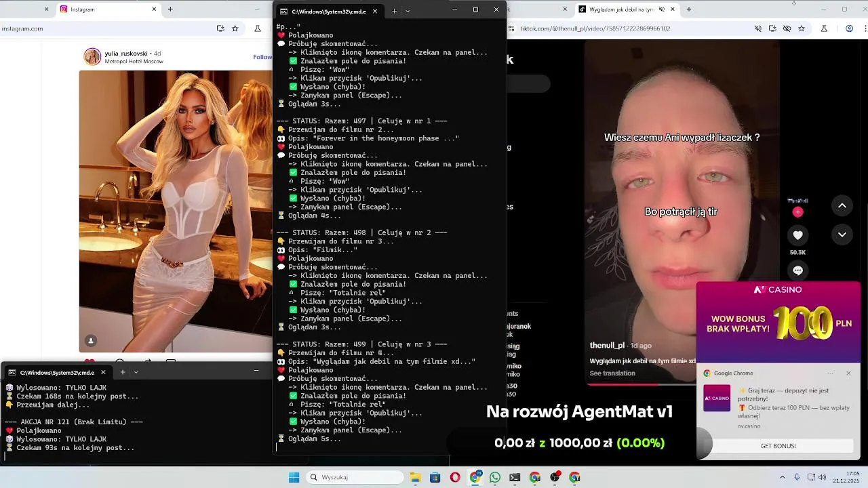
Task: Close the Instagram tab
Action: pyautogui.click(x=154, y=9)
